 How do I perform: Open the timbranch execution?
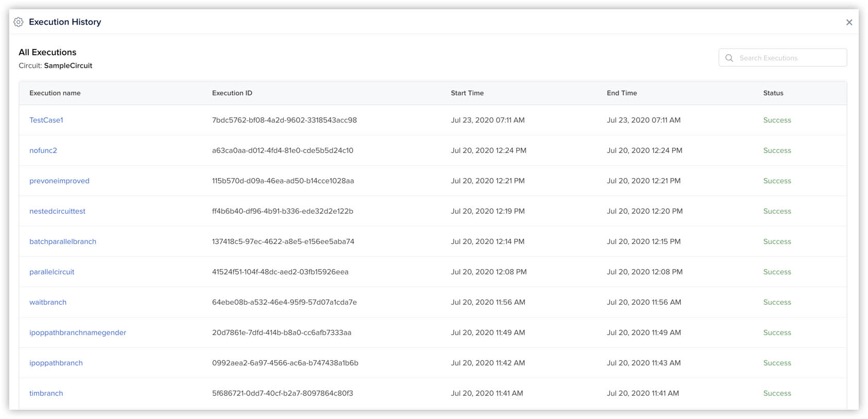click(46, 393)
